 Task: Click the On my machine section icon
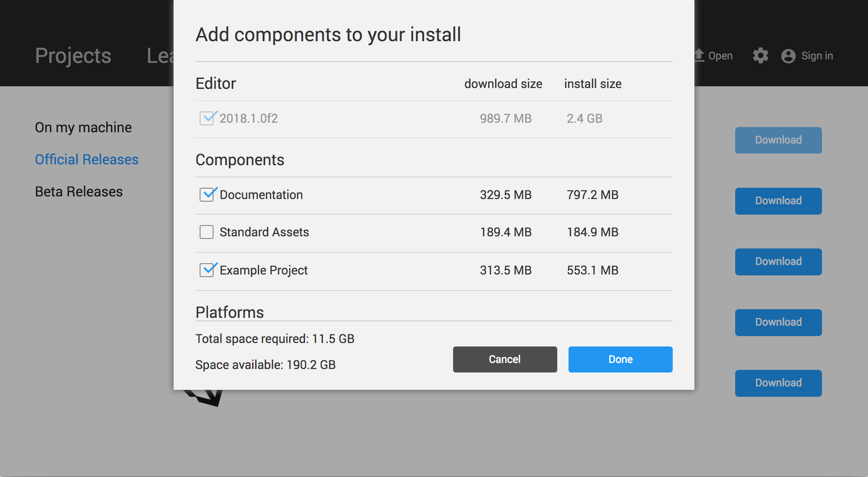pyautogui.click(x=82, y=127)
